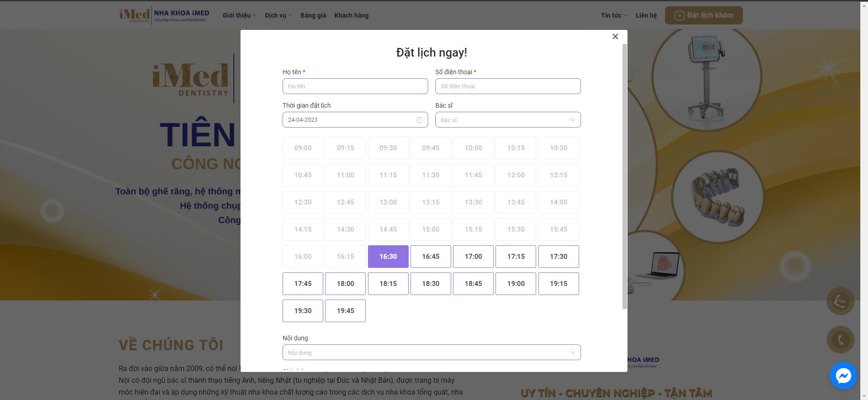Open the Nội dung dropdown
This screenshot has height=400, width=868.
pos(431,352)
